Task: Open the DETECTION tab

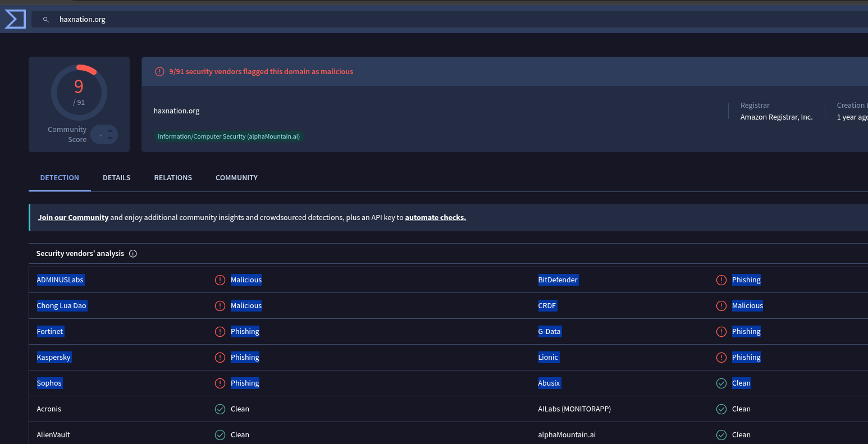Action: click(60, 177)
